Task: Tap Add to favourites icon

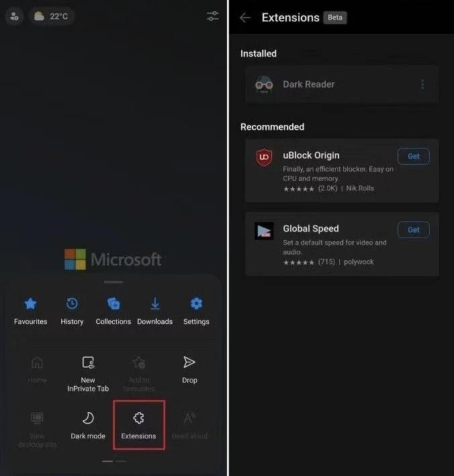Action: pyautogui.click(x=139, y=362)
